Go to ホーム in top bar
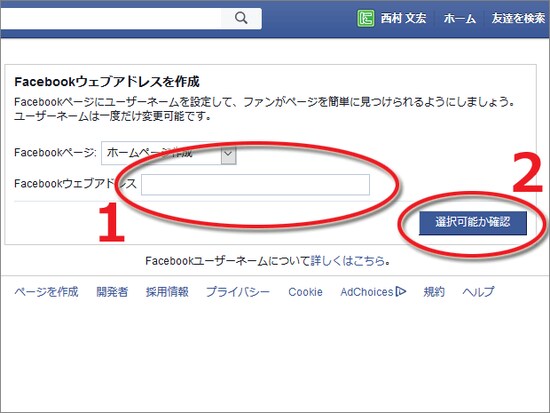The width and height of the screenshot is (550, 413). coord(460,18)
